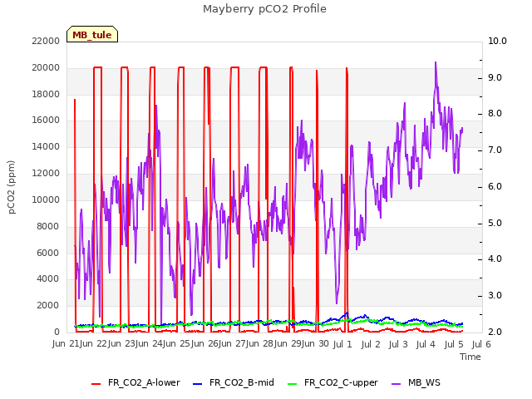Click the MB_WS peak on Jul 4

pyautogui.click(x=436, y=64)
